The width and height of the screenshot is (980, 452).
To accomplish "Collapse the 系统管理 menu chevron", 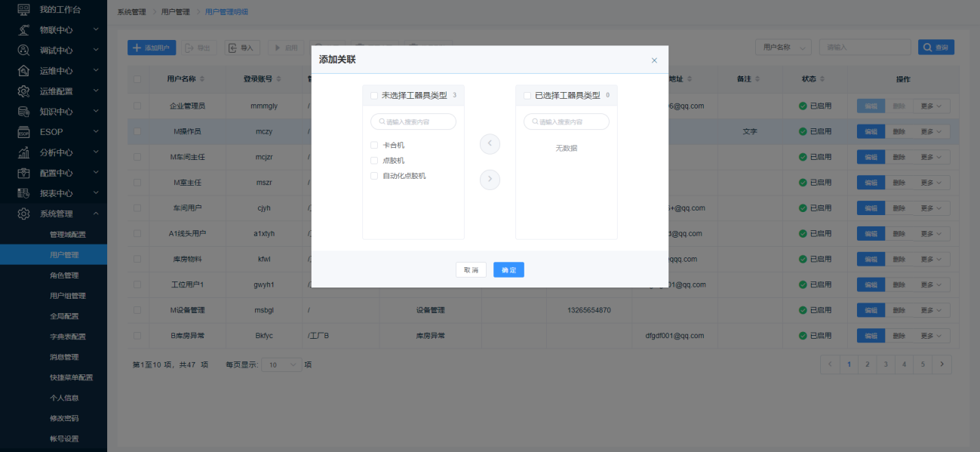I will (96, 214).
